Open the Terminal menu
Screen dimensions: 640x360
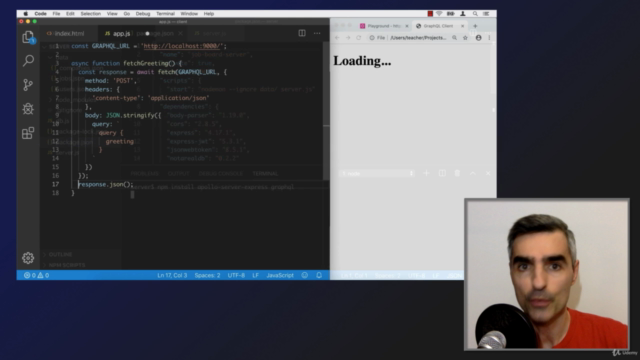point(165,13)
